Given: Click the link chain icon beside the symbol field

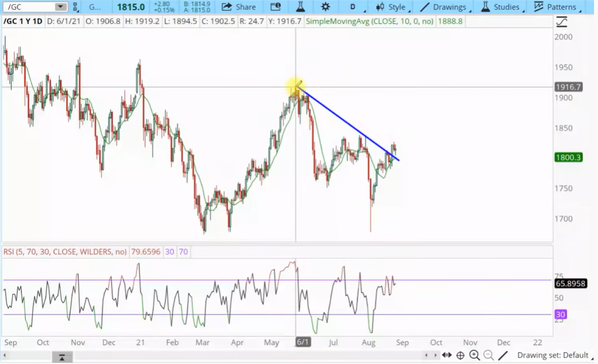Looking at the screenshot, I should [x=75, y=7].
